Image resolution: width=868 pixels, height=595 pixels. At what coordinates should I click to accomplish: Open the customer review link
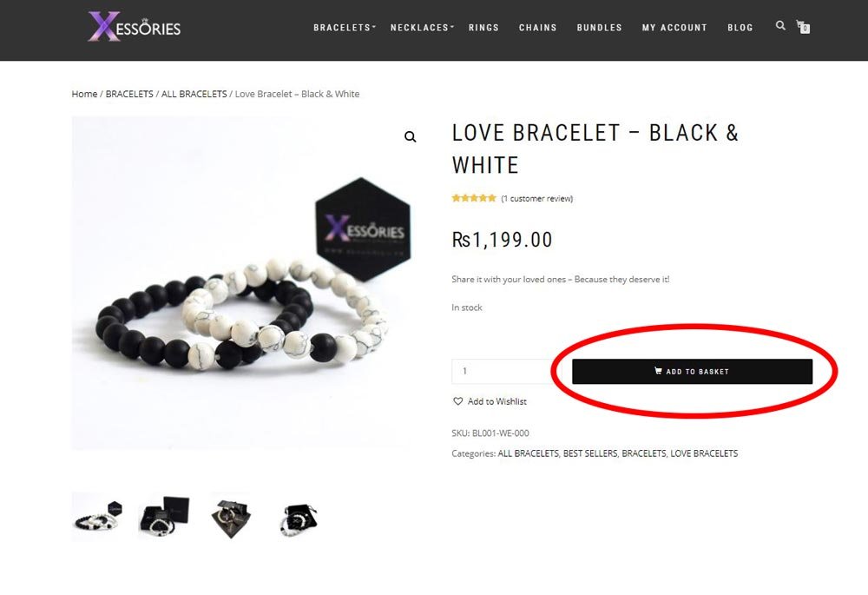[x=537, y=198]
